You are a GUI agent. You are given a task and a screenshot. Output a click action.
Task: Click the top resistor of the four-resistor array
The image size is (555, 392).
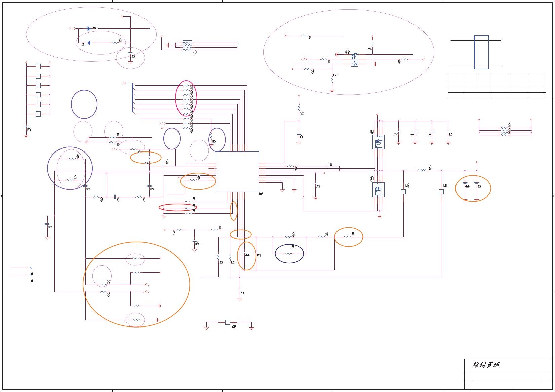point(504,128)
